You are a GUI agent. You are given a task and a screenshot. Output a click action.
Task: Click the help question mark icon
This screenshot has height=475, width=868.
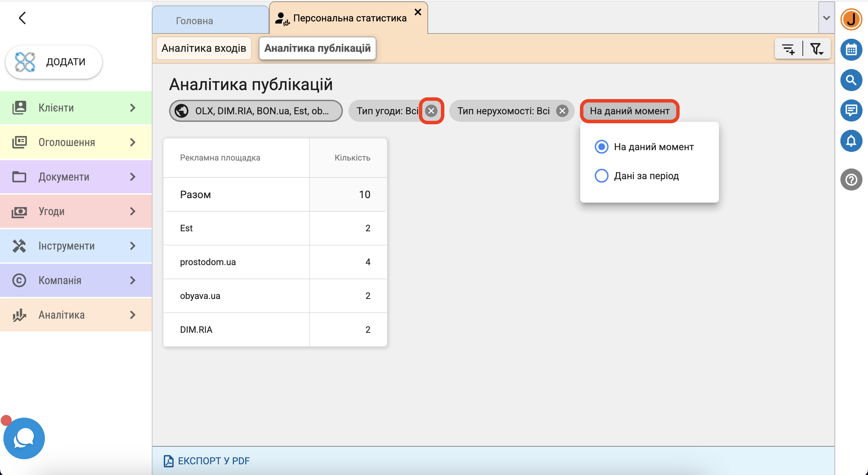(x=851, y=180)
